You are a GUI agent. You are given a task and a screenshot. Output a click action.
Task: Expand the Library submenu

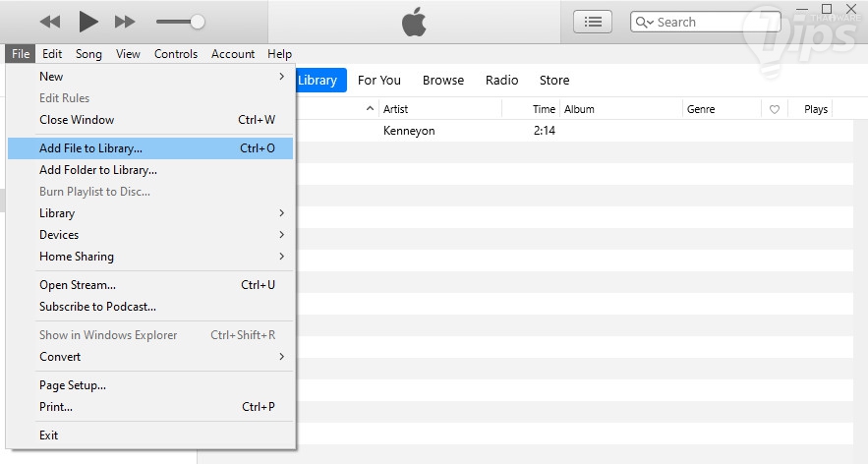coord(150,213)
